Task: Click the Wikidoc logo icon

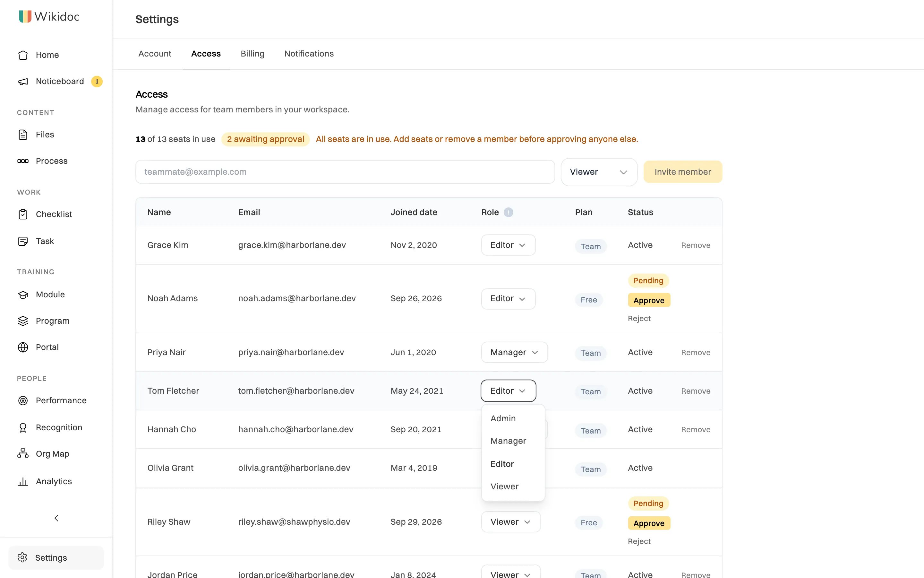Action: [x=25, y=16]
